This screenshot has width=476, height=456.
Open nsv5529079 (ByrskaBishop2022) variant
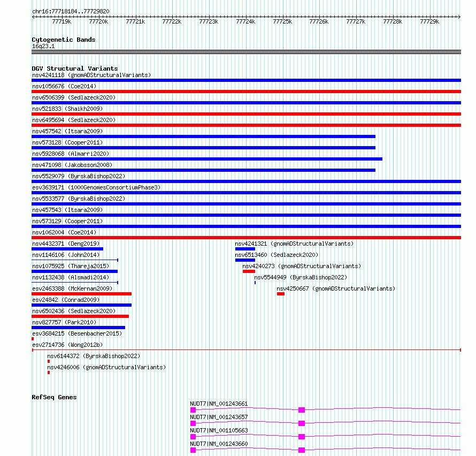click(79, 176)
